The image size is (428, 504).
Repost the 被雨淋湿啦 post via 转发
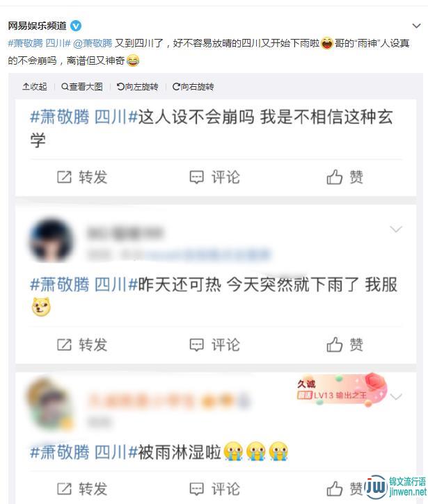point(82,489)
